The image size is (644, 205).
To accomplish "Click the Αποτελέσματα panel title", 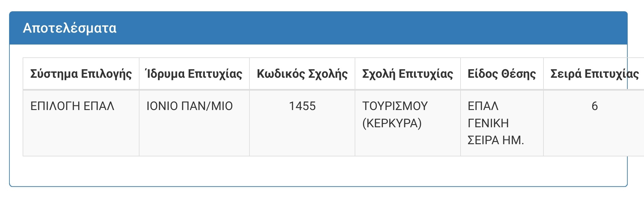I will point(70,28).
